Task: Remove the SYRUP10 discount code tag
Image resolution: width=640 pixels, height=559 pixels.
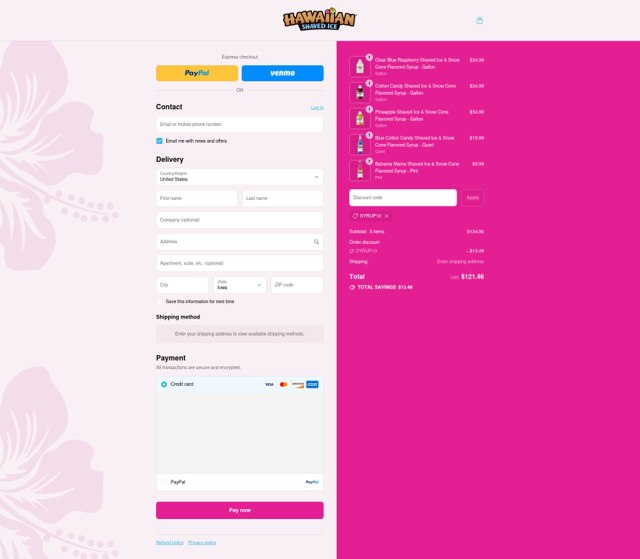Action: 387,216
